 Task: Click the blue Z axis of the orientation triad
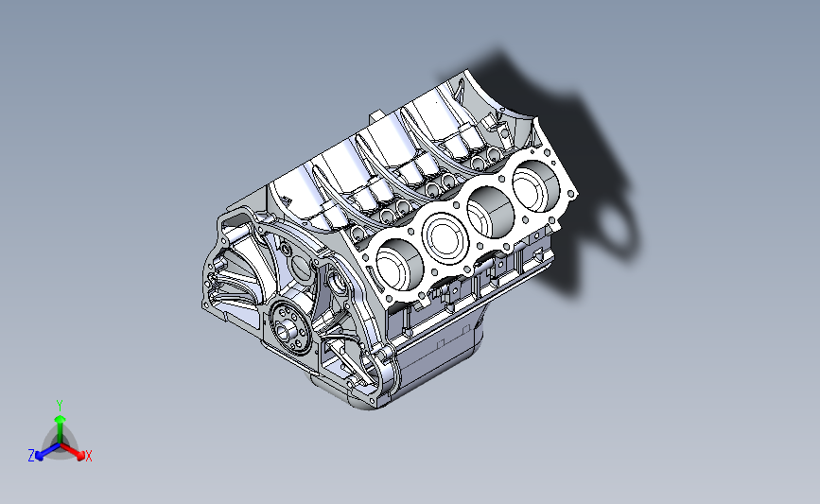(x=47, y=452)
